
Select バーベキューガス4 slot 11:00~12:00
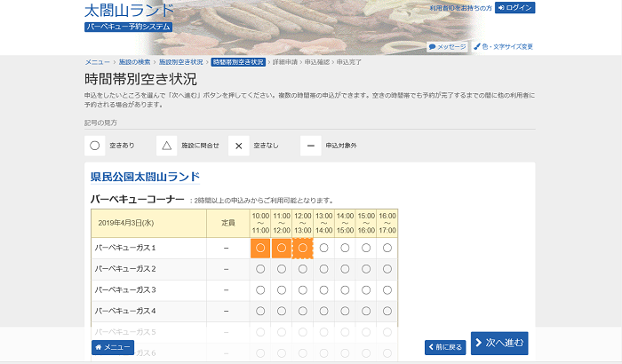[x=282, y=312]
